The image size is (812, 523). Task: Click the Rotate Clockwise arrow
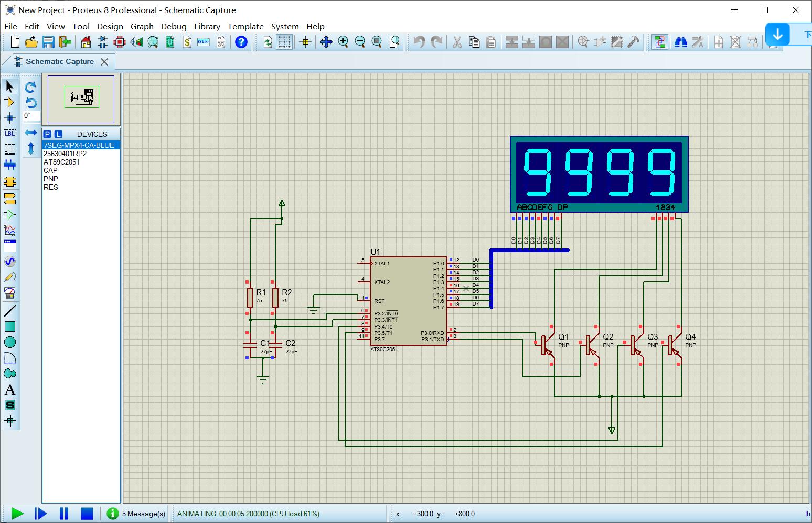[31, 87]
